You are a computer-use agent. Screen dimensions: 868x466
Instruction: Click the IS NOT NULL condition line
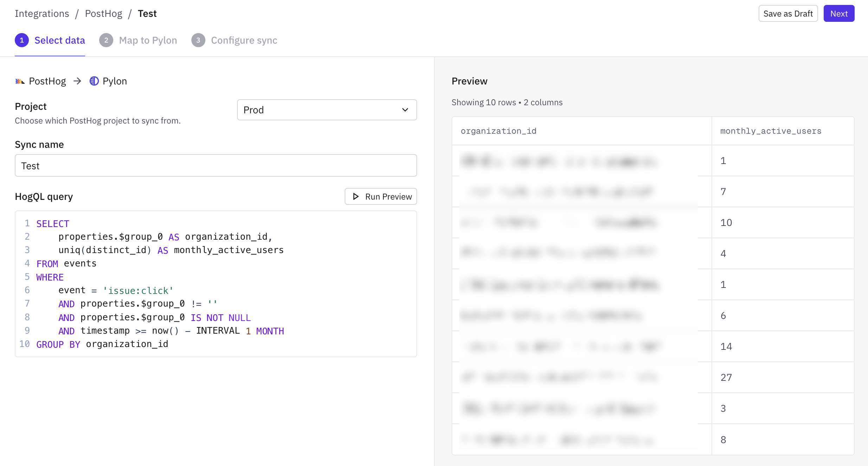point(155,317)
